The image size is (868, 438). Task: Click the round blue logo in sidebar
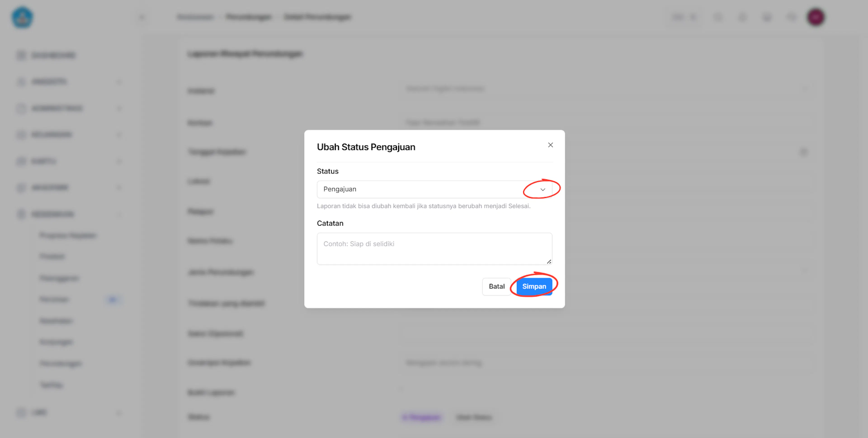[x=22, y=17]
